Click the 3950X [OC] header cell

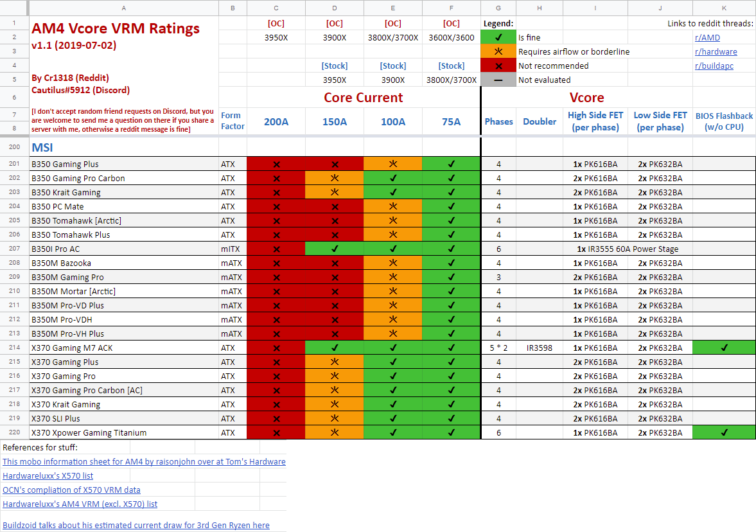tap(276, 38)
